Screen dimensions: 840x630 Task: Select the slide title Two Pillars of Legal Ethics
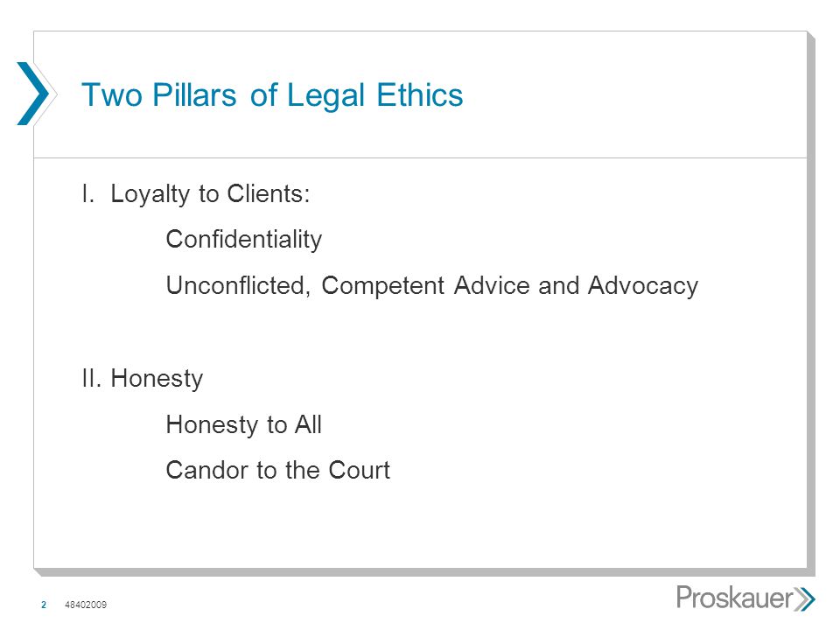(x=272, y=95)
